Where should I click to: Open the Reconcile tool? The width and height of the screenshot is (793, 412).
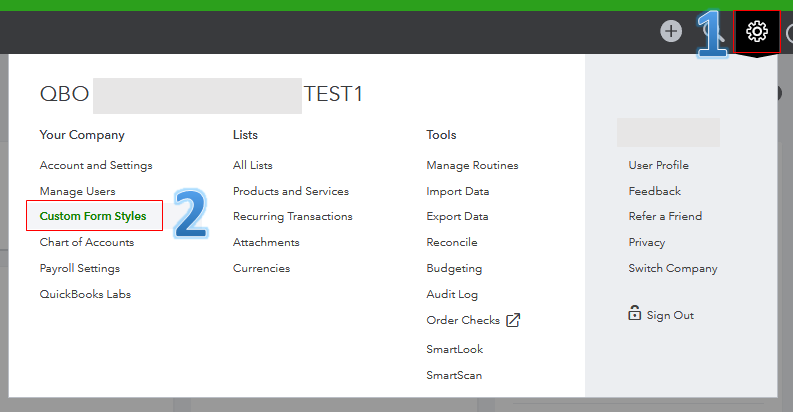(452, 242)
